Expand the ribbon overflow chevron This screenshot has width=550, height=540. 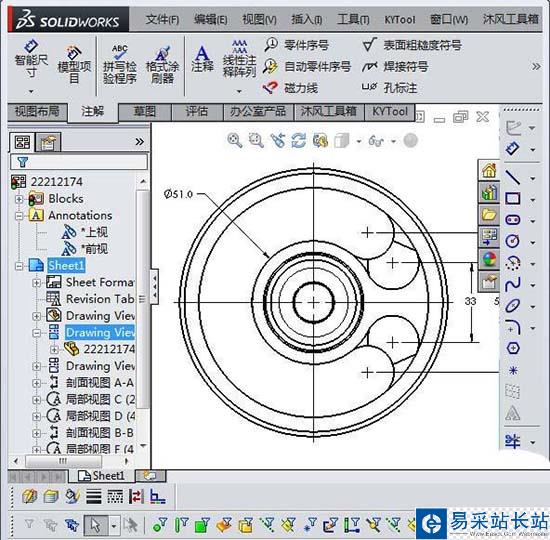(x=536, y=66)
